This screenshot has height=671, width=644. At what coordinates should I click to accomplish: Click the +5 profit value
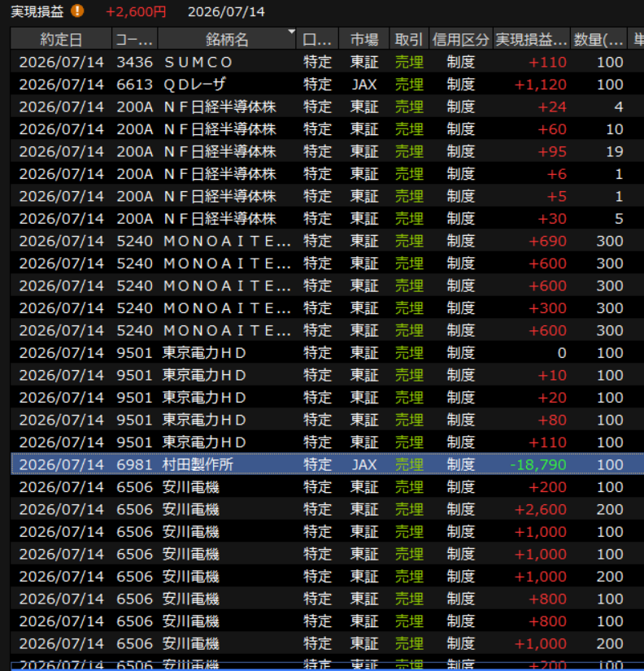557,197
